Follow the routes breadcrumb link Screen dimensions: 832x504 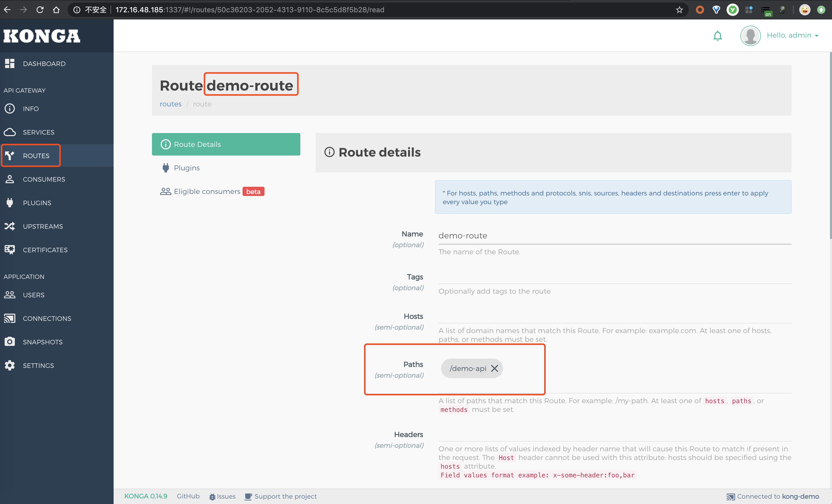click(171, 104)
